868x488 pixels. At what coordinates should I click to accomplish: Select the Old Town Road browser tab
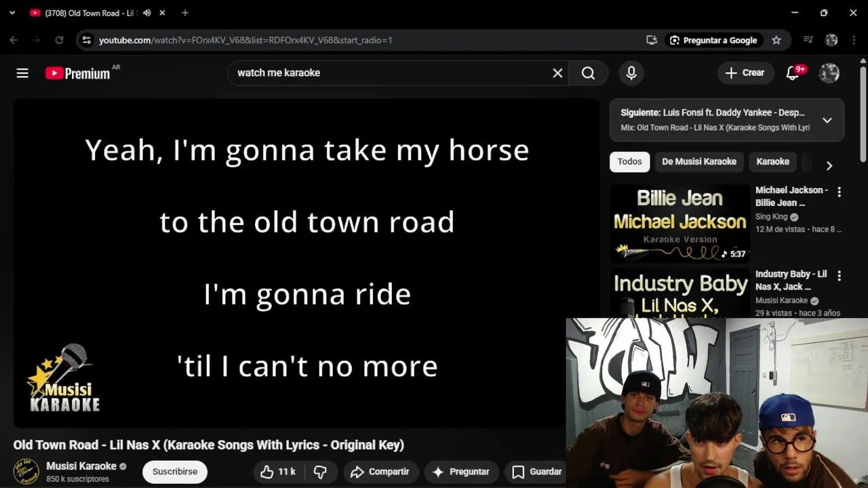coord(88,13)
